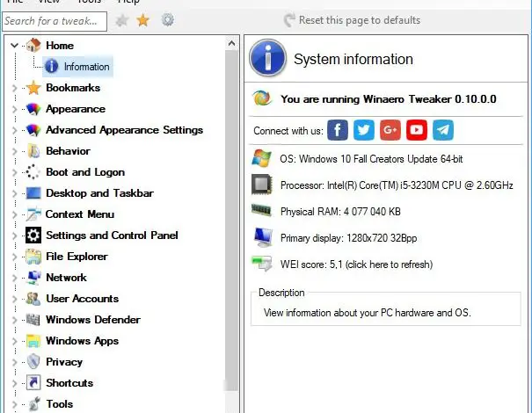
Task: Click the Context Menu icon
Action: point(33,214)
